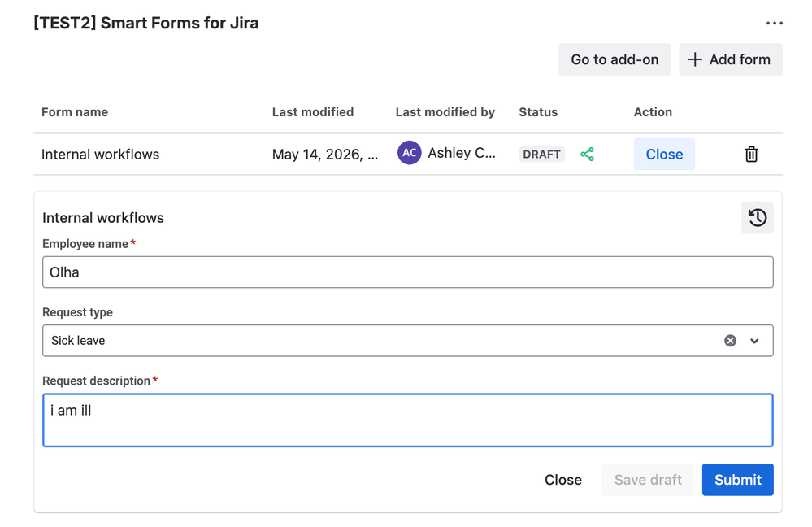Click the DRAFT status badge

pos(541,154)
